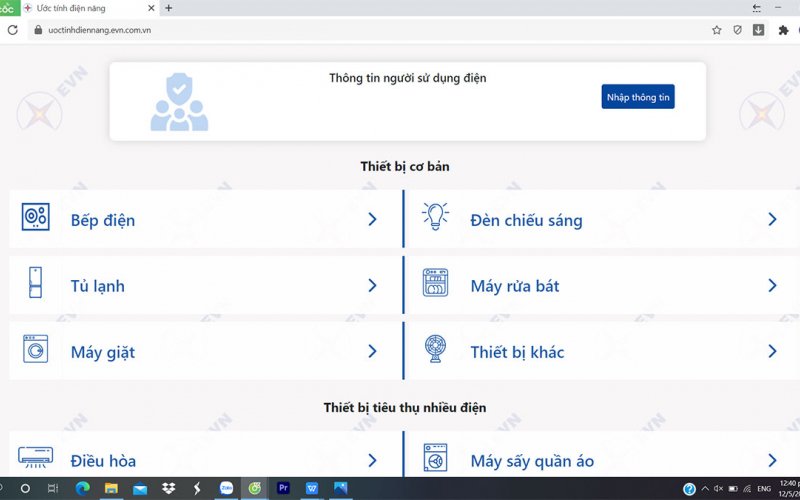Expand the Tủ lạnh row chevron

tap(372, 285)
